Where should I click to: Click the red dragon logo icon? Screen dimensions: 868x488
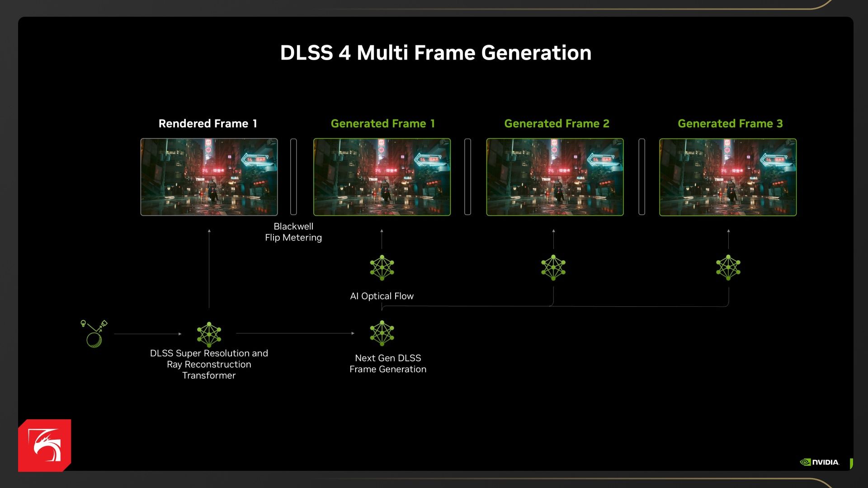(44, 445)
